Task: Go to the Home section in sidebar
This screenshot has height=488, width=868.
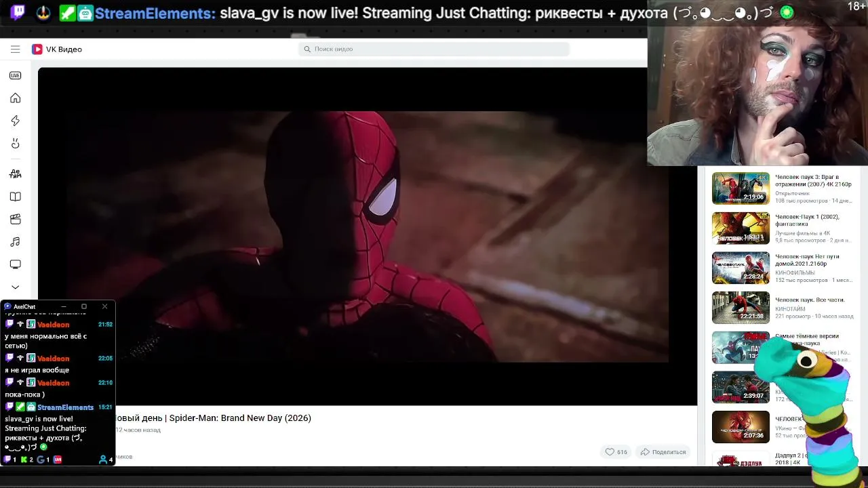Action: click(15, 98)
